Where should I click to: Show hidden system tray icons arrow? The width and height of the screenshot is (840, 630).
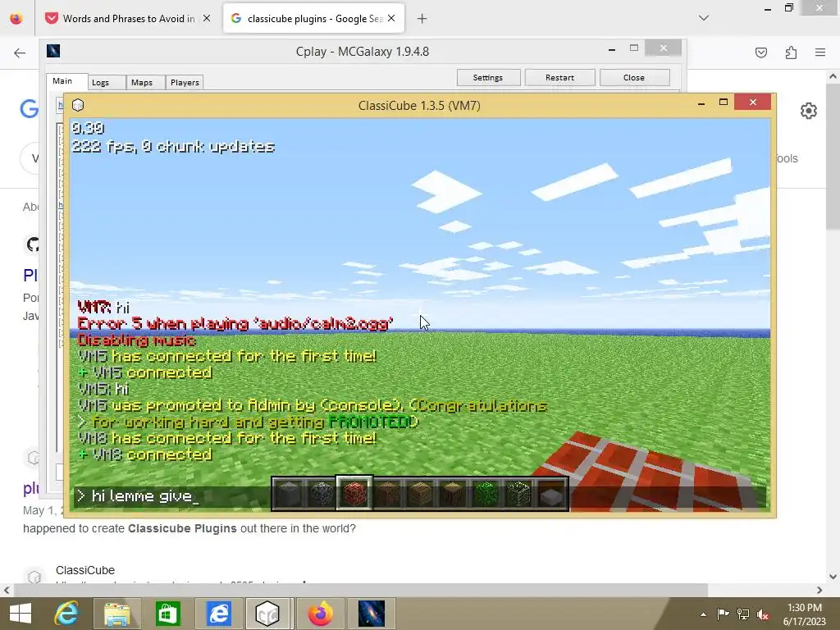point(703,614)
